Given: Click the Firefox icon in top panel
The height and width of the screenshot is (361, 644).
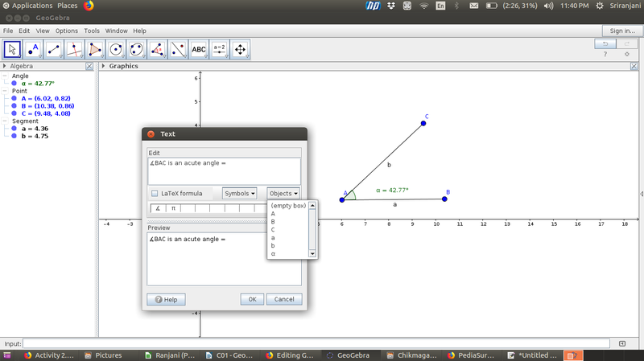Looking at the screenshot, I should 89,6.
